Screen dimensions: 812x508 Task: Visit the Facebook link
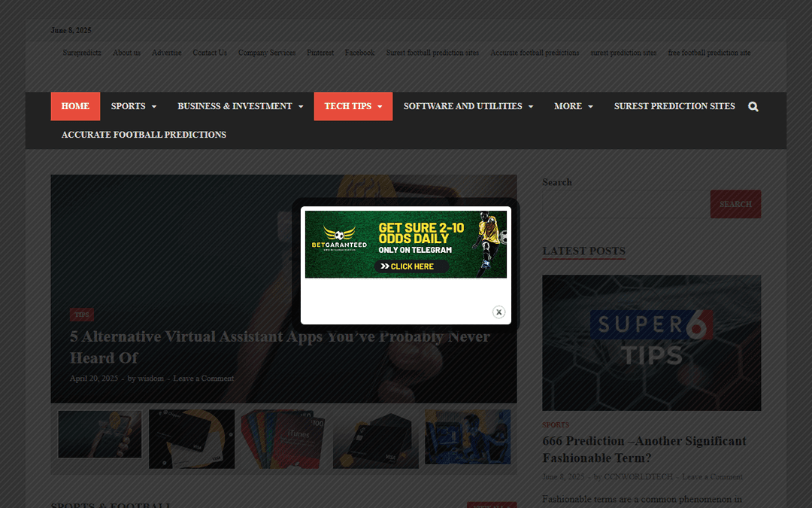pos(359,53)
